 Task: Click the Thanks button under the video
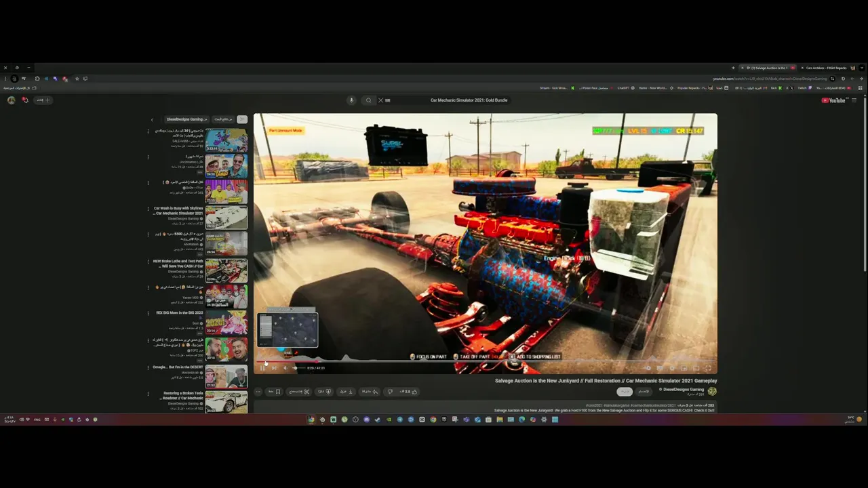323,391
